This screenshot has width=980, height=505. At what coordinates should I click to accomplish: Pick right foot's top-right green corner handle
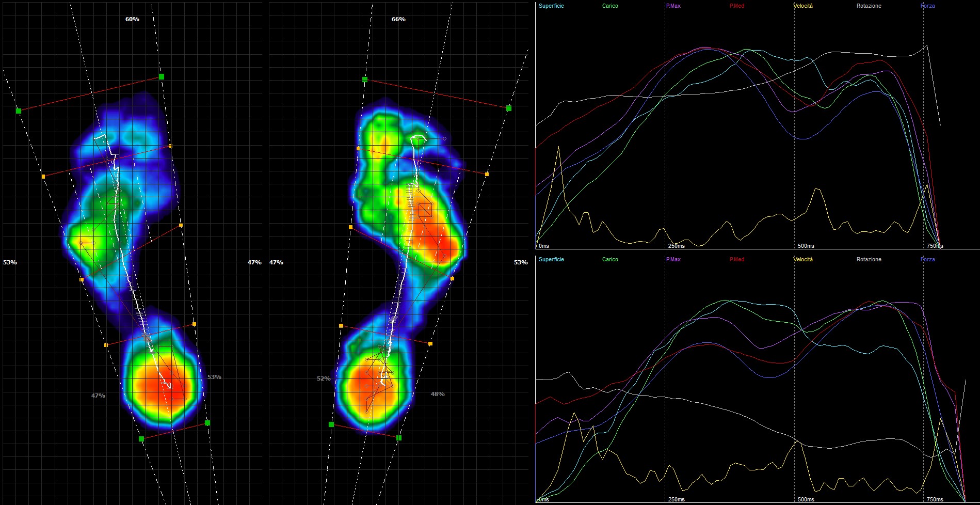[509, 108]
